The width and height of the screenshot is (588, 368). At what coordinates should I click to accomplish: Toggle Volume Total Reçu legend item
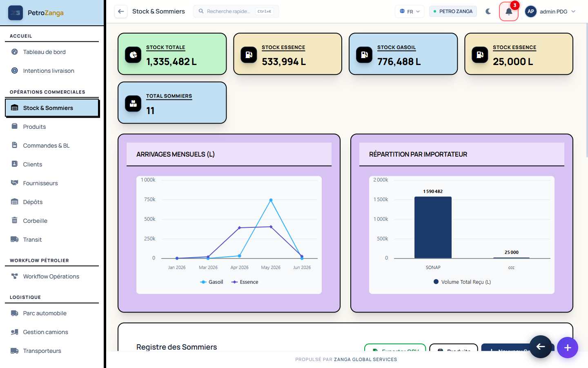click(x=462, y=282)
